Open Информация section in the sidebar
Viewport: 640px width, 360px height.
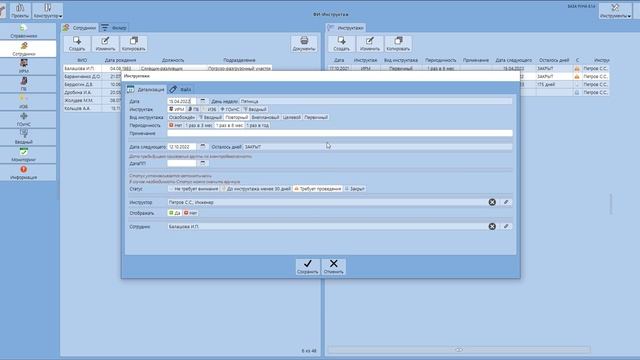(24, 173)
